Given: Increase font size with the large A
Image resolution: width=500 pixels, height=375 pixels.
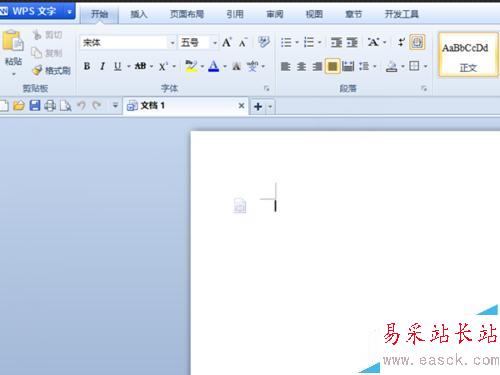Looking at the screenshot, I should tap(227, 42).
